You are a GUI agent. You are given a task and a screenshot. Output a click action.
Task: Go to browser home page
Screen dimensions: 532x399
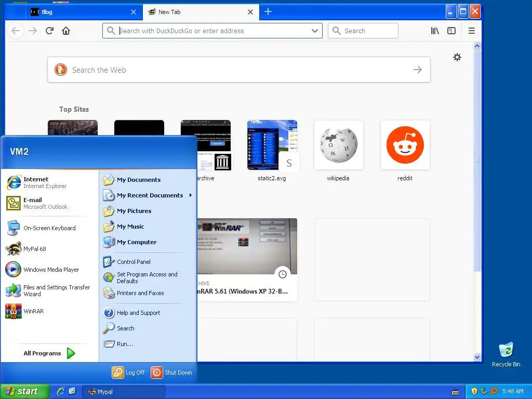[66, 31]
